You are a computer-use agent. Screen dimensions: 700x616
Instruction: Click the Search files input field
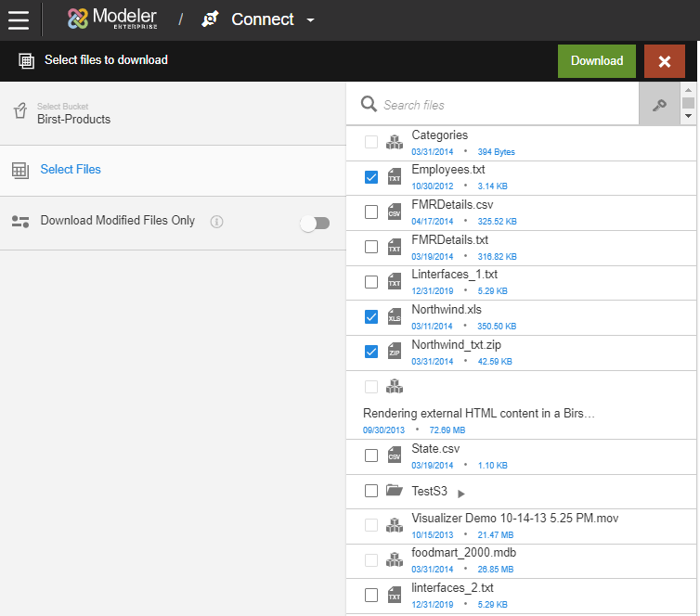tap(506, 105)
